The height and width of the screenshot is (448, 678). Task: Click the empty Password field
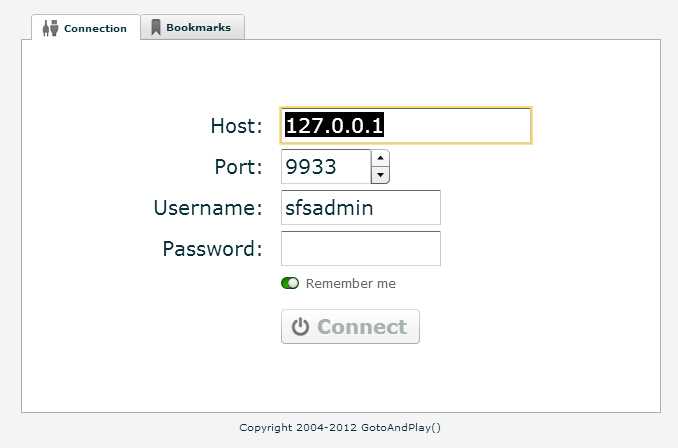361,249
